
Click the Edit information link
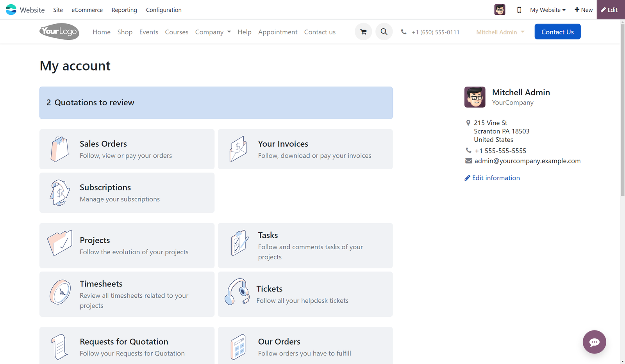(x=492, y=178)
